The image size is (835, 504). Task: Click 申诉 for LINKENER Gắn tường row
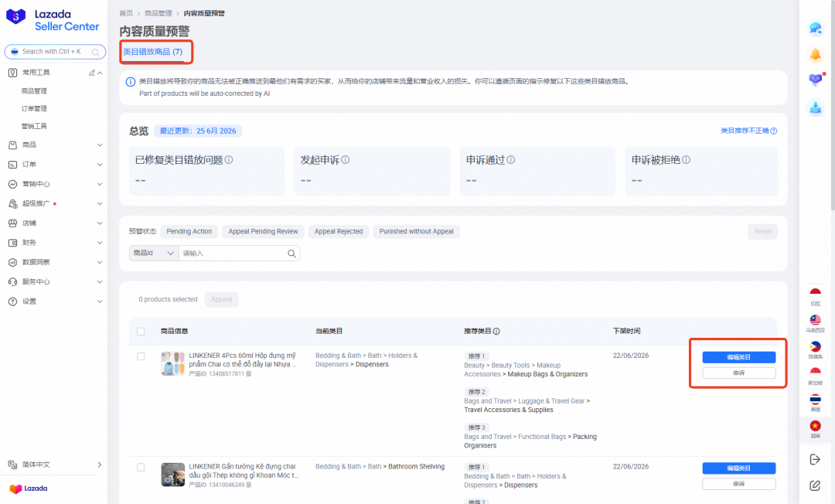click(739, 484)
